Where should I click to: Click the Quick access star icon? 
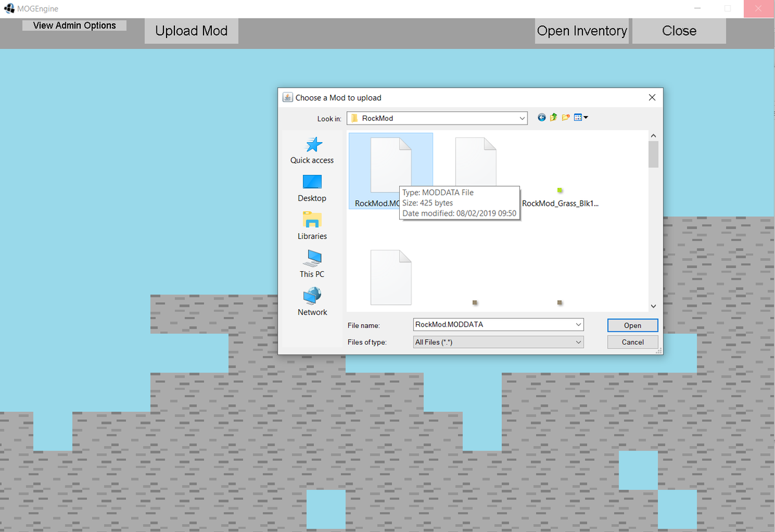coord(313,145)
